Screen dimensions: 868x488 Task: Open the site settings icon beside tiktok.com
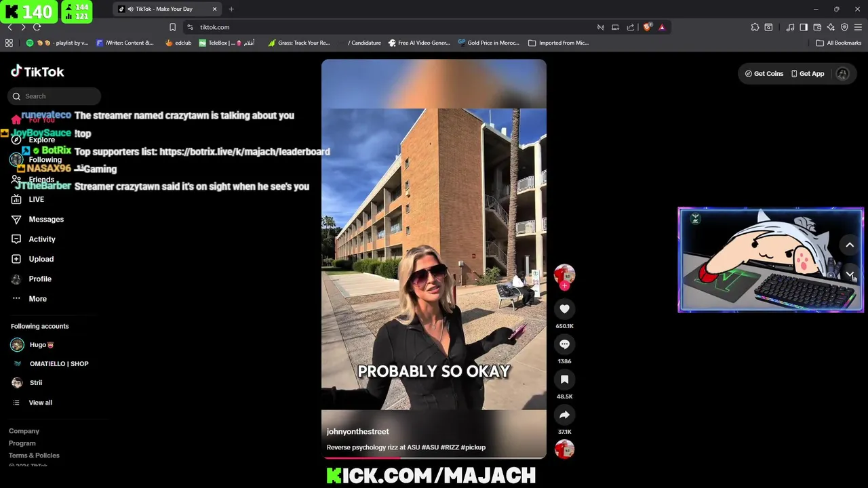(x=191, y=27)
